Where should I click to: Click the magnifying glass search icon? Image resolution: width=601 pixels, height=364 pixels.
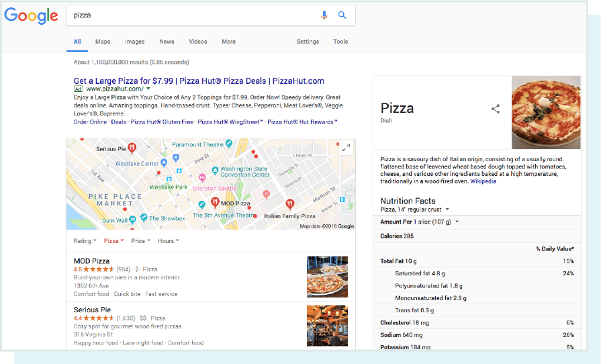[x=342, y=15]
